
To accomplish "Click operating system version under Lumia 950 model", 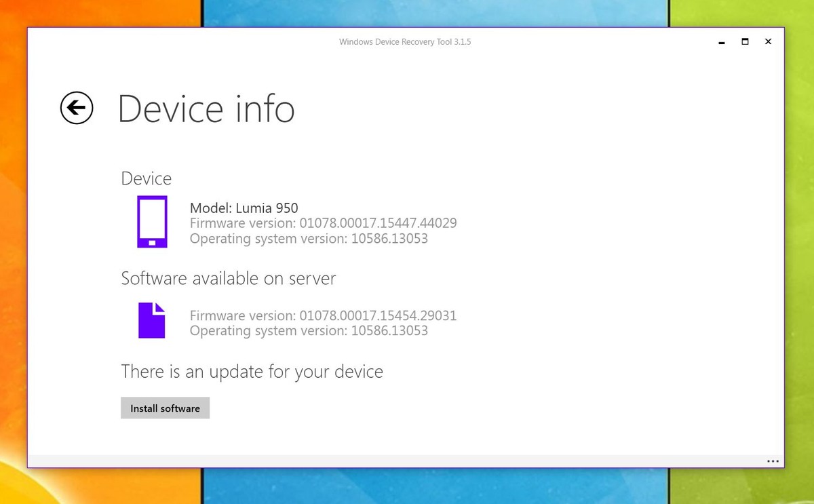I will pos(309,239).
